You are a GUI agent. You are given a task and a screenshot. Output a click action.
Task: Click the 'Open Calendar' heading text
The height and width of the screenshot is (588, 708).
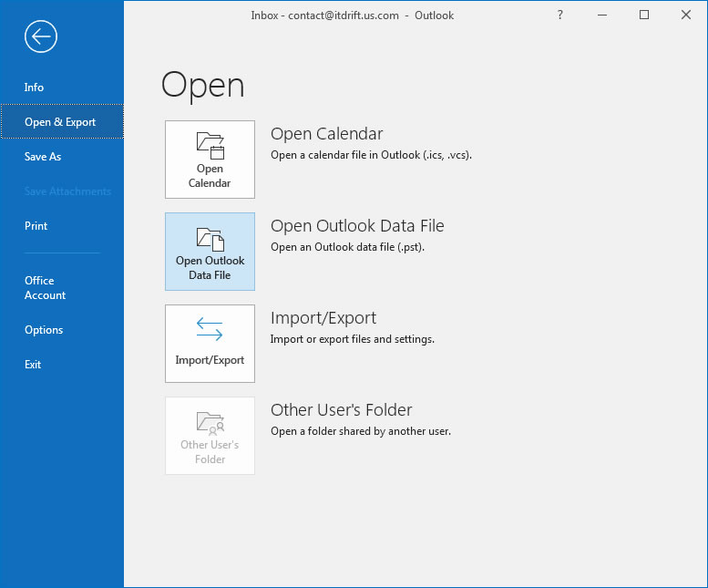[x=326, y=134]
